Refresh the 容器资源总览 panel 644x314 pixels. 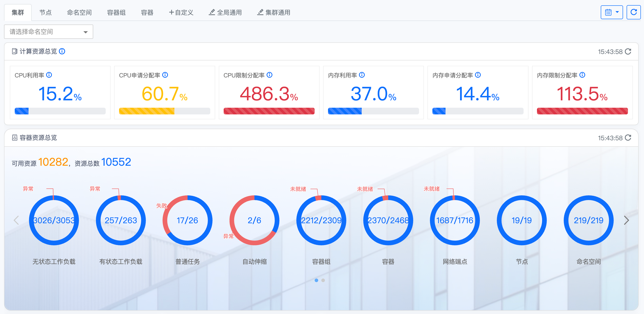[628, 138]
